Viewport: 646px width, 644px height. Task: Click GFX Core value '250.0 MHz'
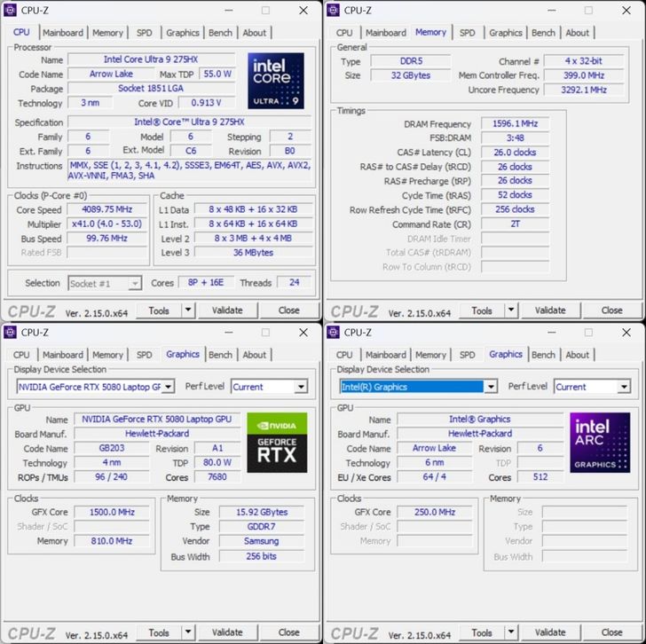pos(434,512)
